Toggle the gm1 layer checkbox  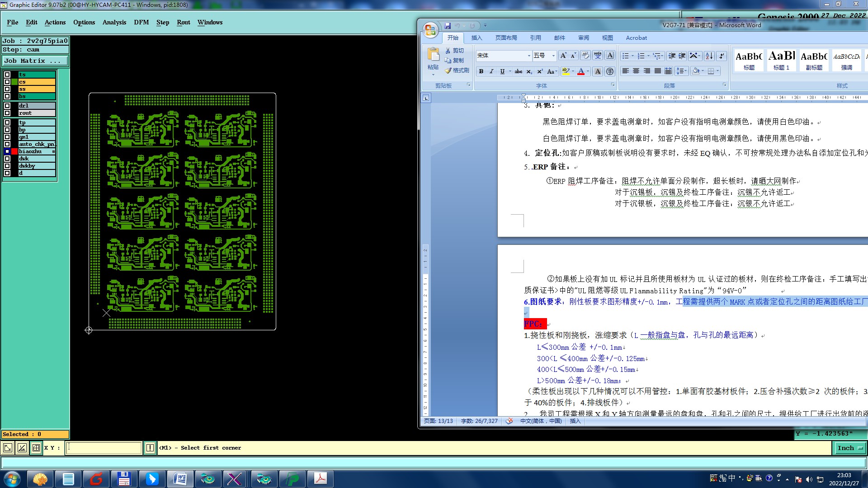pos(7,137)
